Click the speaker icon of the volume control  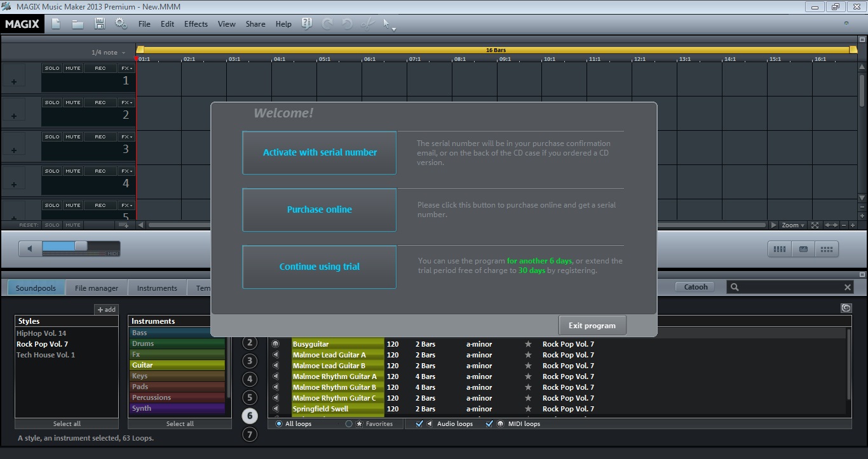[x=30, y=249]
